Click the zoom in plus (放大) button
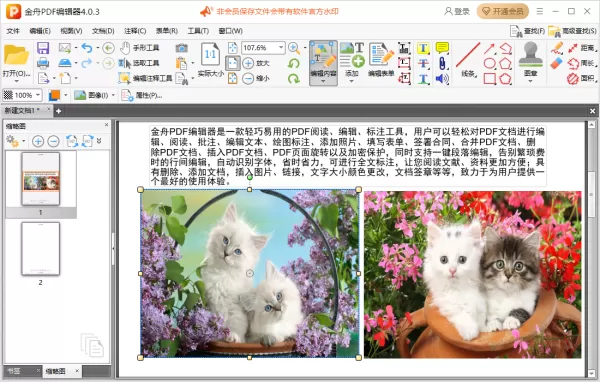This screenshot has width=600, height=382. pyautogui.click(x=256, y=63)
